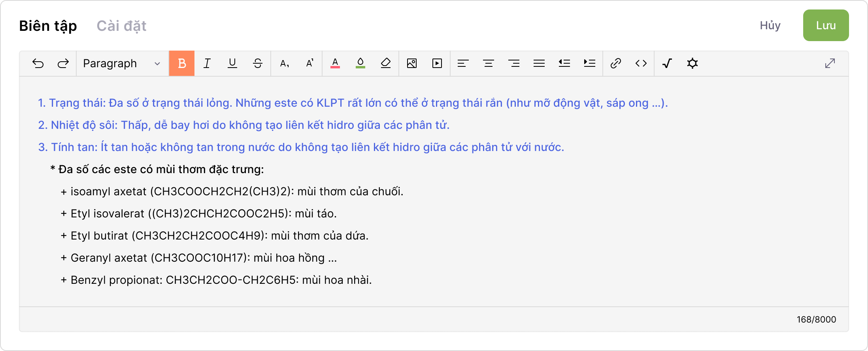Viewport: 868px width, 351px height.
Task: Click the Hủy button
Action: pyautogui.click(x=770, y=25)
